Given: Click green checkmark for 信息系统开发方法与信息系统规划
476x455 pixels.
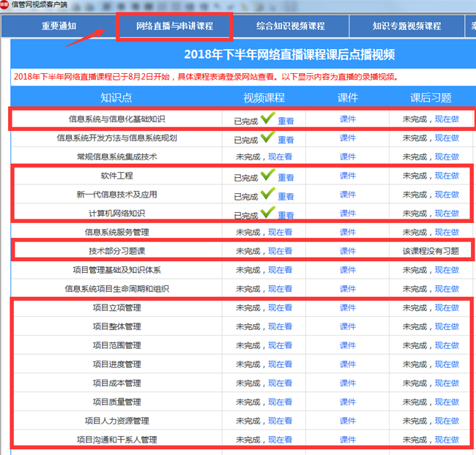Looking at the screenshot, I should [x=267, y=137].
